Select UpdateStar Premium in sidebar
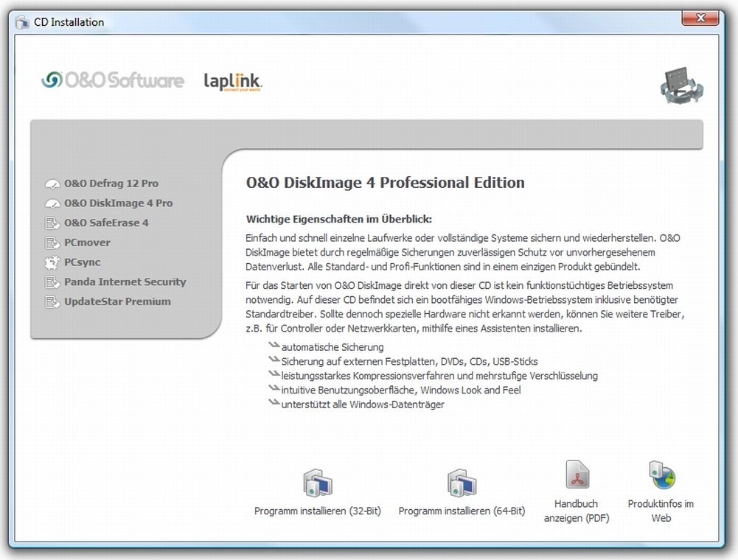This screenshot has width=738, height=560. click(118, 301)
